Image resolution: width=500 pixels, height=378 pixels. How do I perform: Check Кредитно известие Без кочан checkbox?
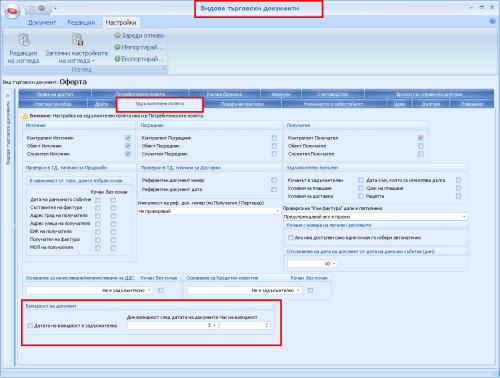(310, 291)
